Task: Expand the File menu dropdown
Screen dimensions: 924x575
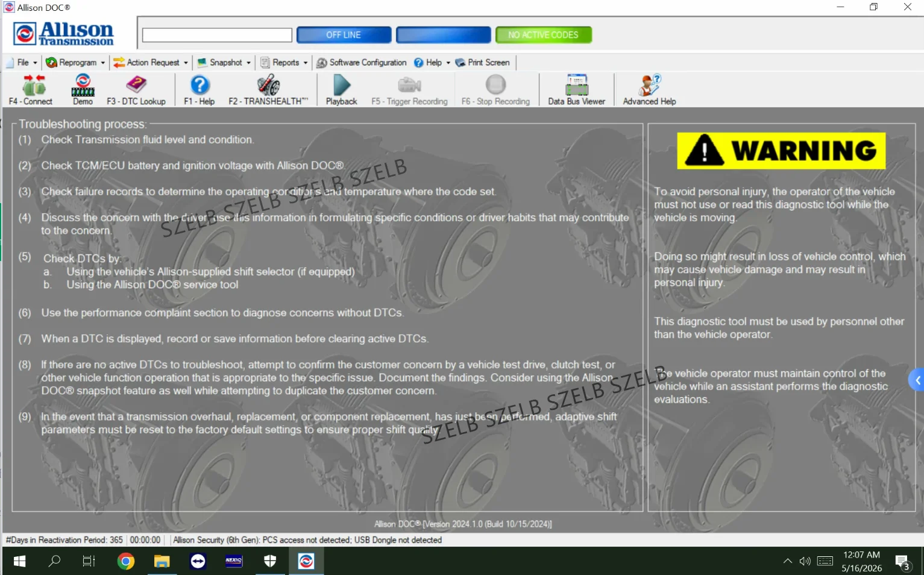Action: pos(23,63)
